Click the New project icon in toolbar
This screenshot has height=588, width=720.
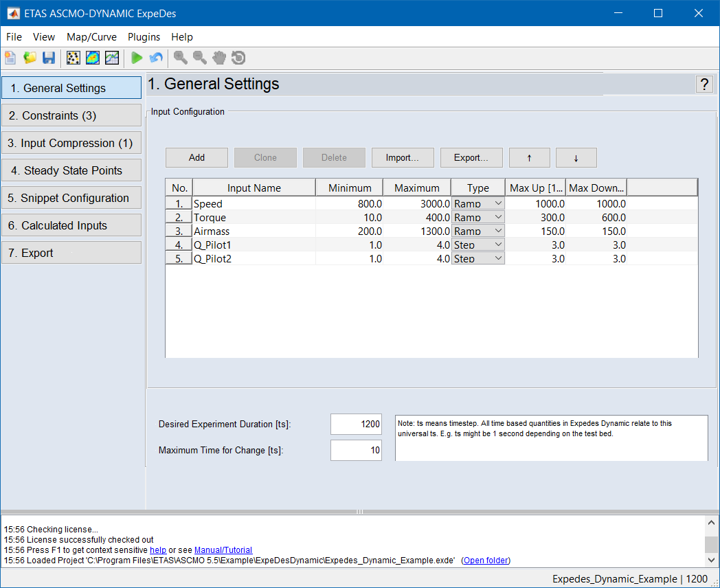coord(10,58)
